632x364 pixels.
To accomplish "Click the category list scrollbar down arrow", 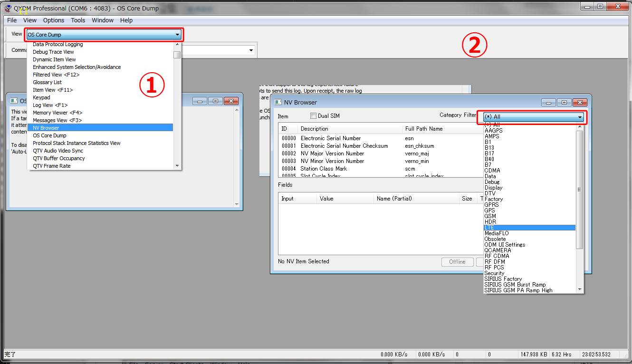I will 579,289.
